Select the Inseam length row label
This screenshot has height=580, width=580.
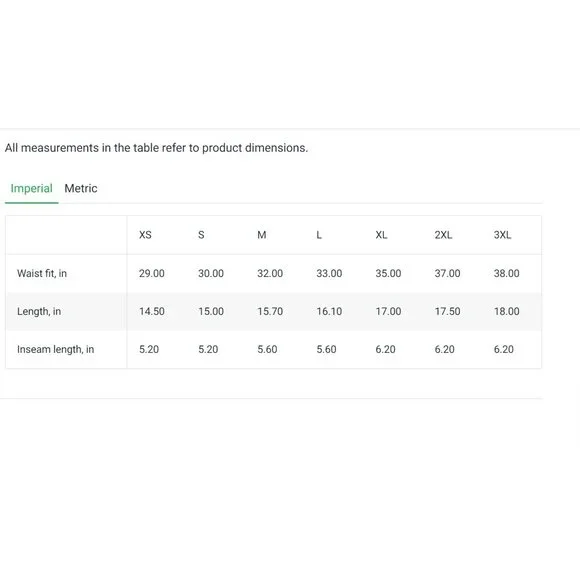click(x=55, y=350)
